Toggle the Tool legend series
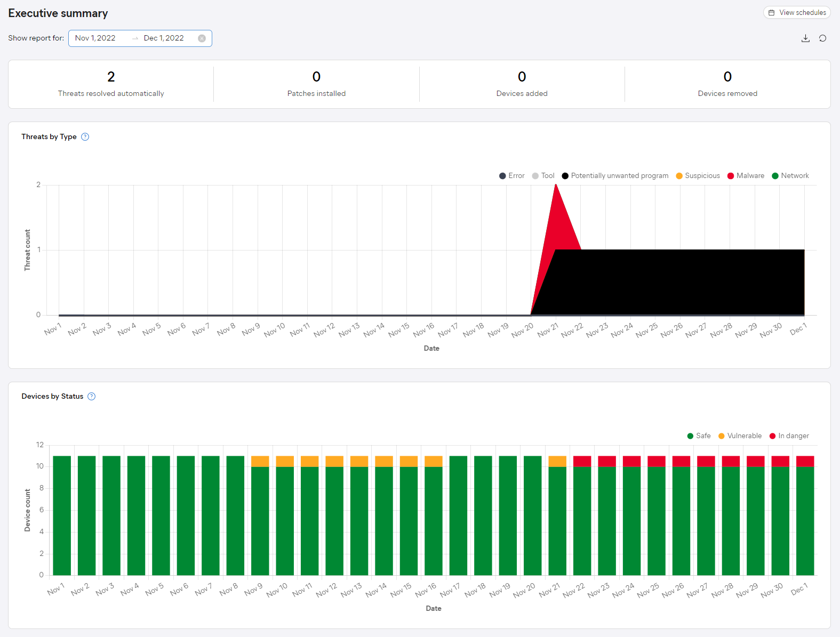The height and width of the screenshot is (637, 840). coord(543,176)
